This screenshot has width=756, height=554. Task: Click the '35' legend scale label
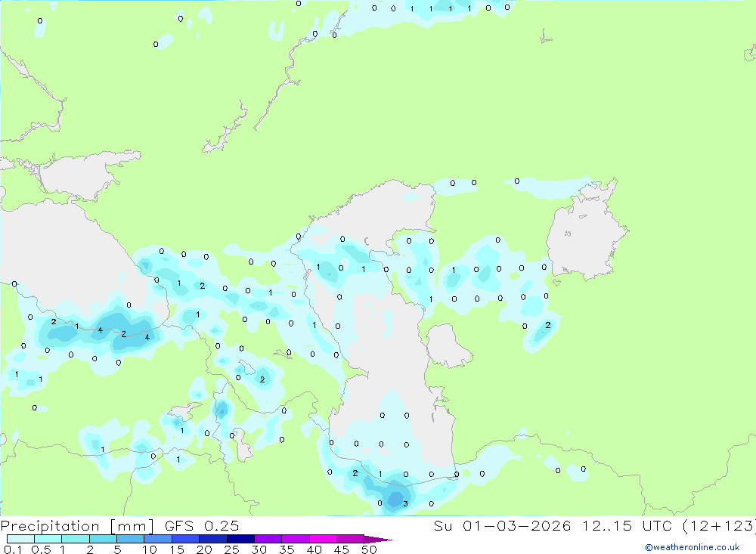click(287, 549)
